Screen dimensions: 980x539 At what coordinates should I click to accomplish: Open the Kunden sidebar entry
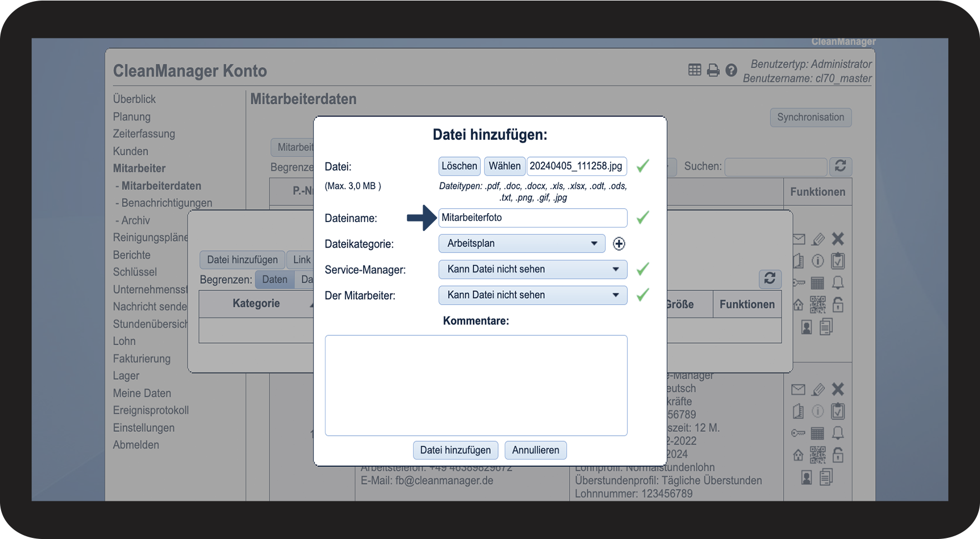(x=131, y=151)
